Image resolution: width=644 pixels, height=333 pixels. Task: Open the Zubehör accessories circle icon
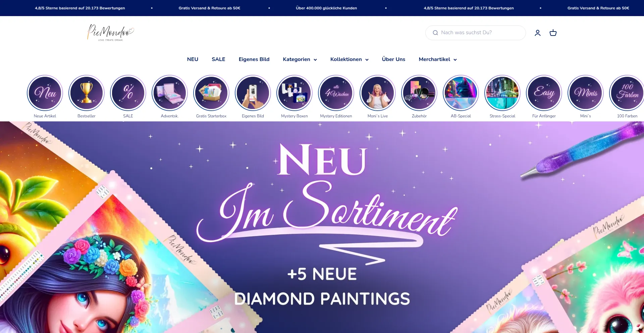[419, 93]
